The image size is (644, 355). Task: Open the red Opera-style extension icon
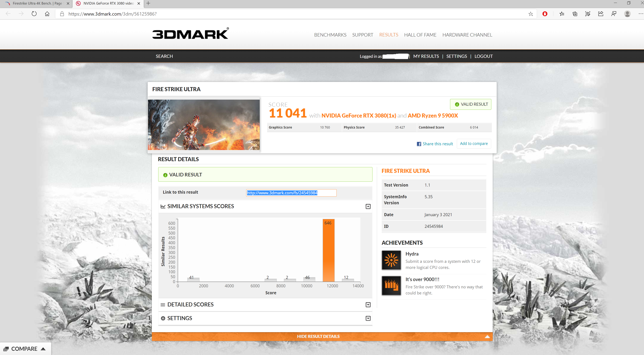tap(545, 14)
